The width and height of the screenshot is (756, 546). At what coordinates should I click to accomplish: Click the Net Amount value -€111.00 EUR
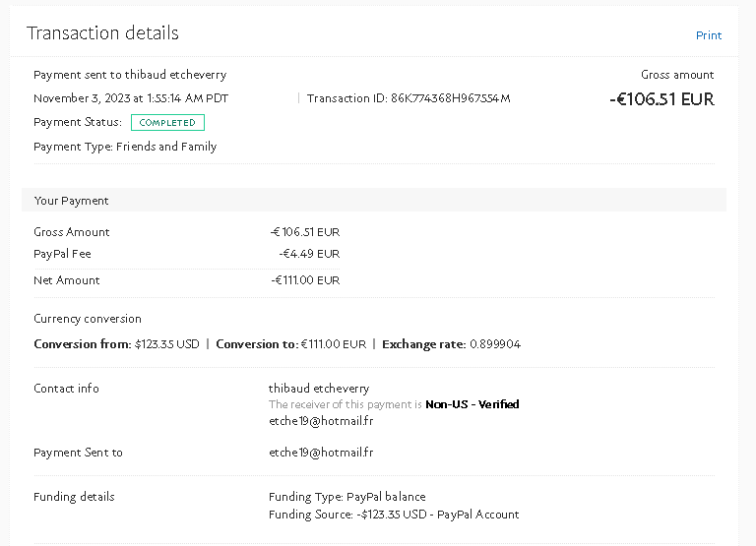pos(305,280)
